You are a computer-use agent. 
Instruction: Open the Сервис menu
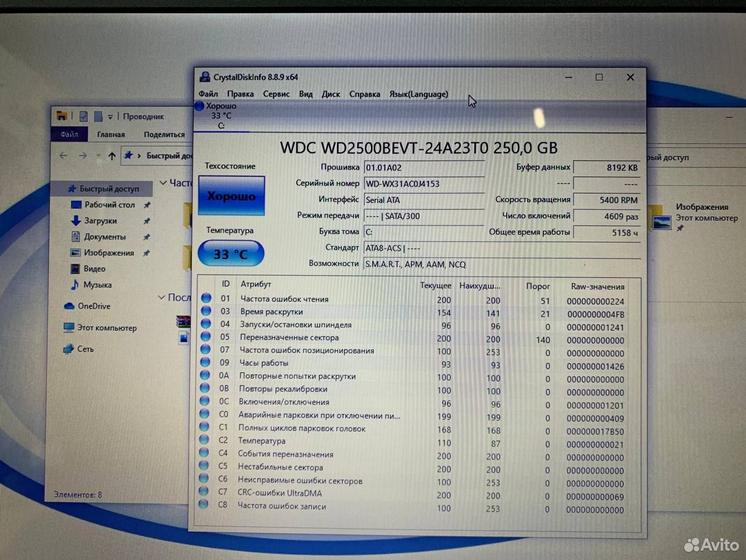(276, 94)
